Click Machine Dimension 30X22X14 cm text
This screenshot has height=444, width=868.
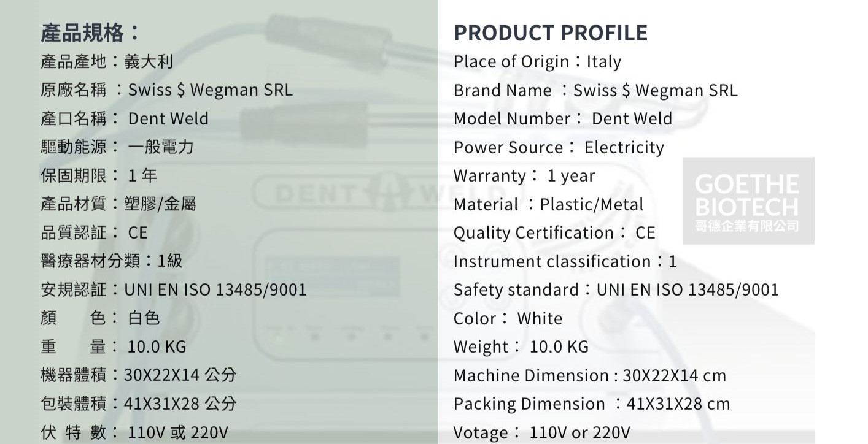click(589, 376)
